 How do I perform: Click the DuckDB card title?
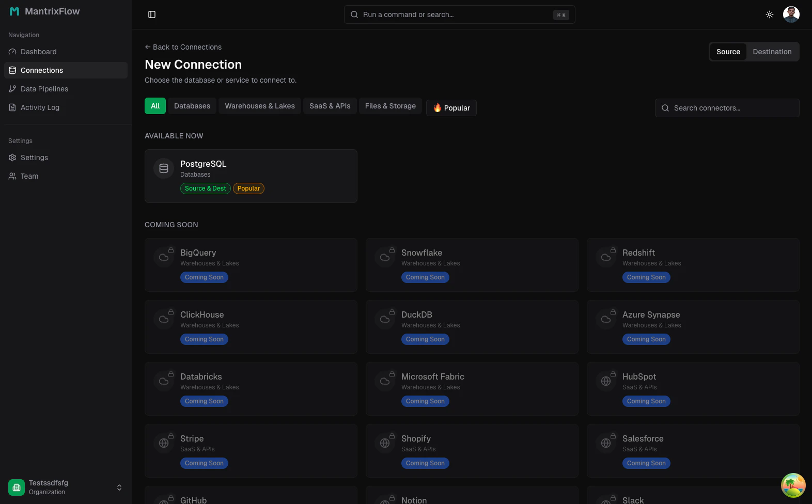click(417, 314)
